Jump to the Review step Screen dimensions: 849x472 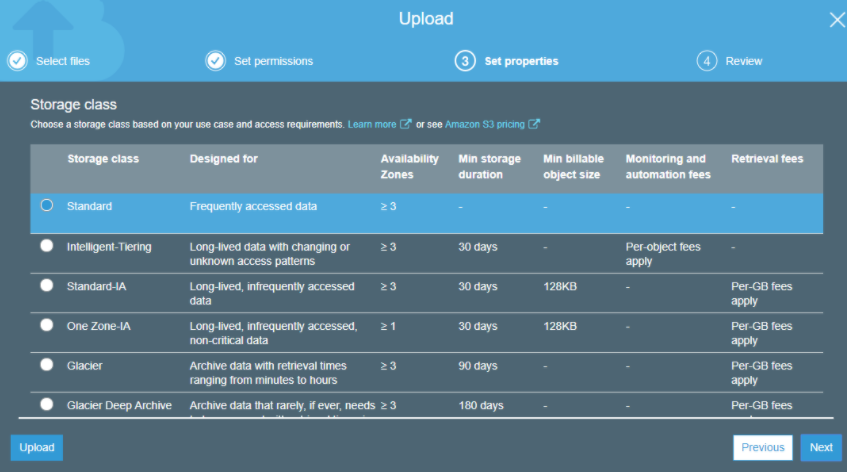point(744,61)
